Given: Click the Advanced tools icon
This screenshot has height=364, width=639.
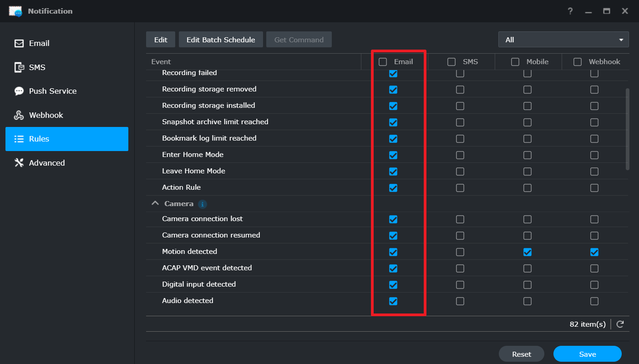Looking at the screenshot, I should coord(19,163).
